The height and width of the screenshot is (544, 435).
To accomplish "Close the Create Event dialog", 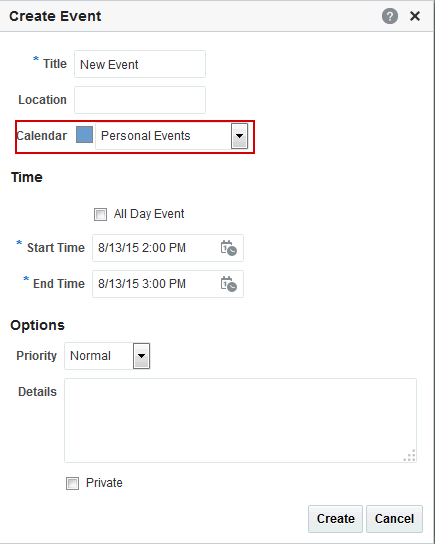I will 415,16.
